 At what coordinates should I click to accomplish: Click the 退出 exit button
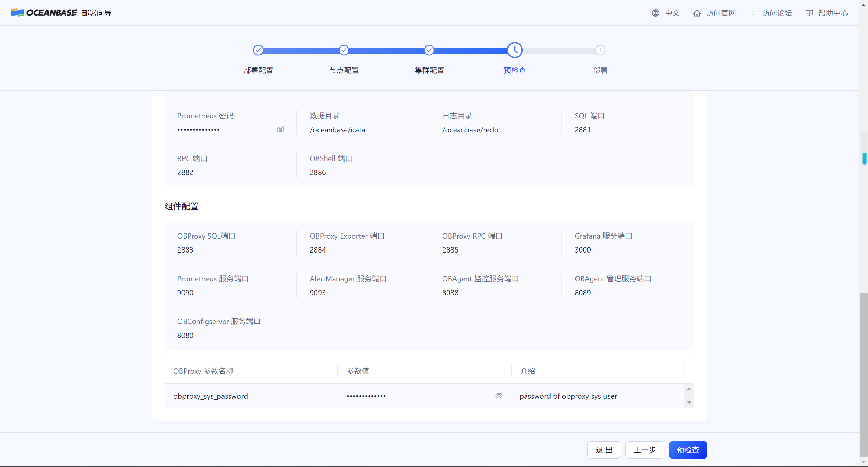point(604,450)
